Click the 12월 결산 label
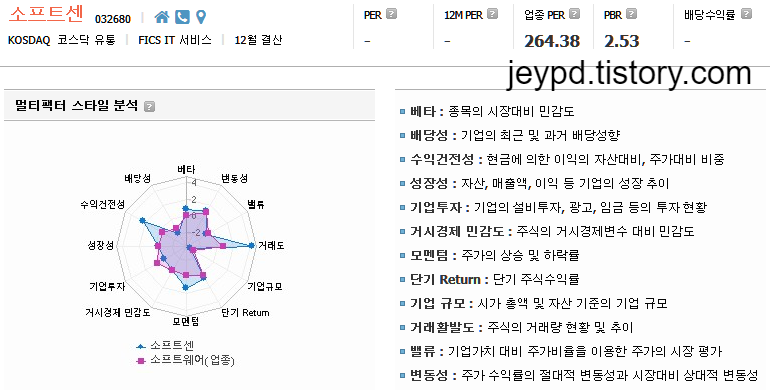 click(x=258, y=40)
